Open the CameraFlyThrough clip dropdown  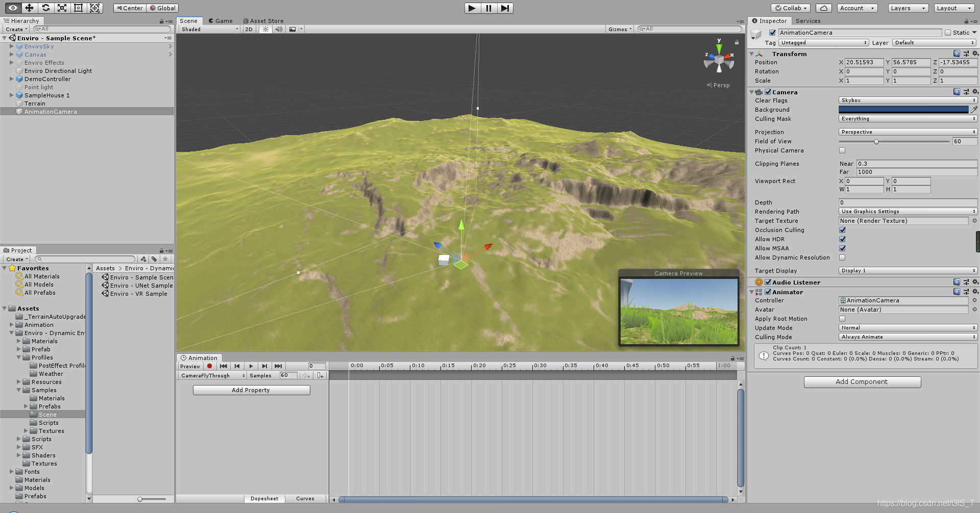(x=212, y=375)
